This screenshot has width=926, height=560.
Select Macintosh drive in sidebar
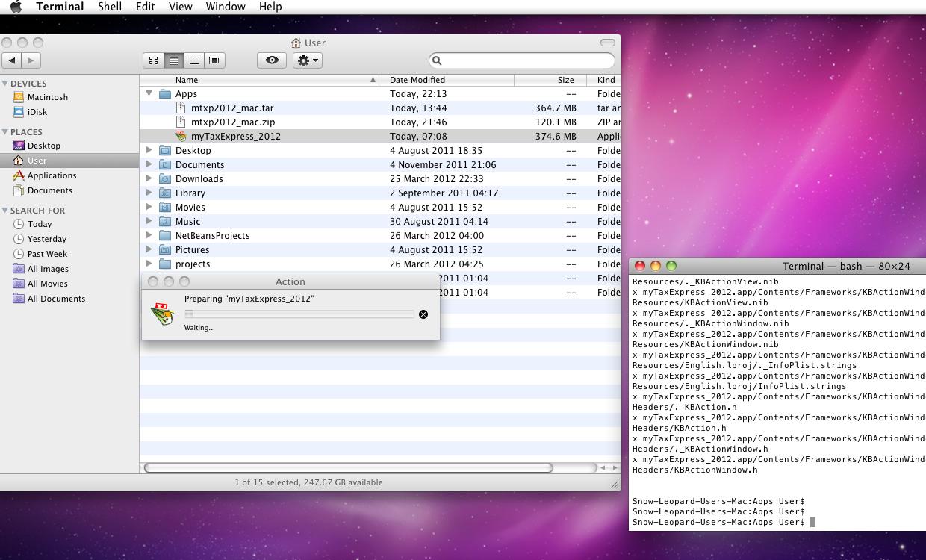point(47,97)
